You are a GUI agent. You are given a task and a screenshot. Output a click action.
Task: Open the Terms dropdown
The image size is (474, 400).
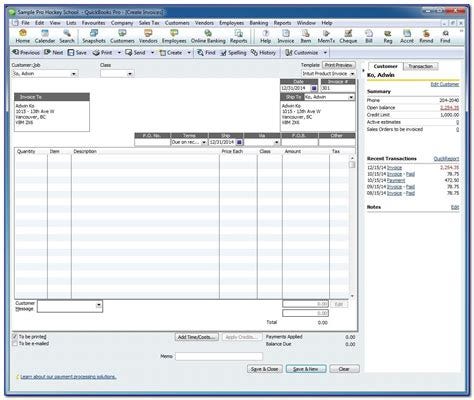[204, 142]
